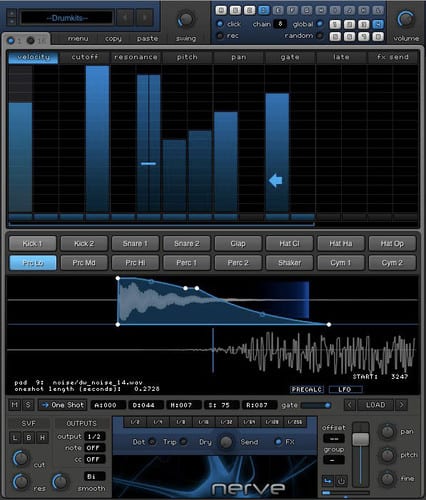Select the high-pass H filter button
426x500 pixels.
pos(42,438)
